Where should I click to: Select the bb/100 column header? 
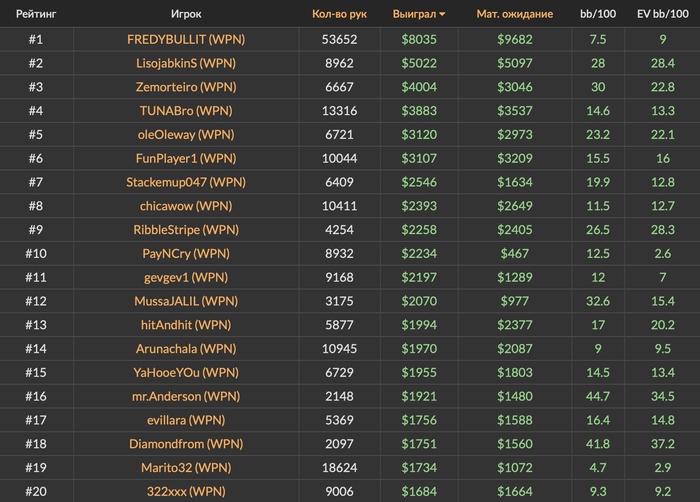598,14
